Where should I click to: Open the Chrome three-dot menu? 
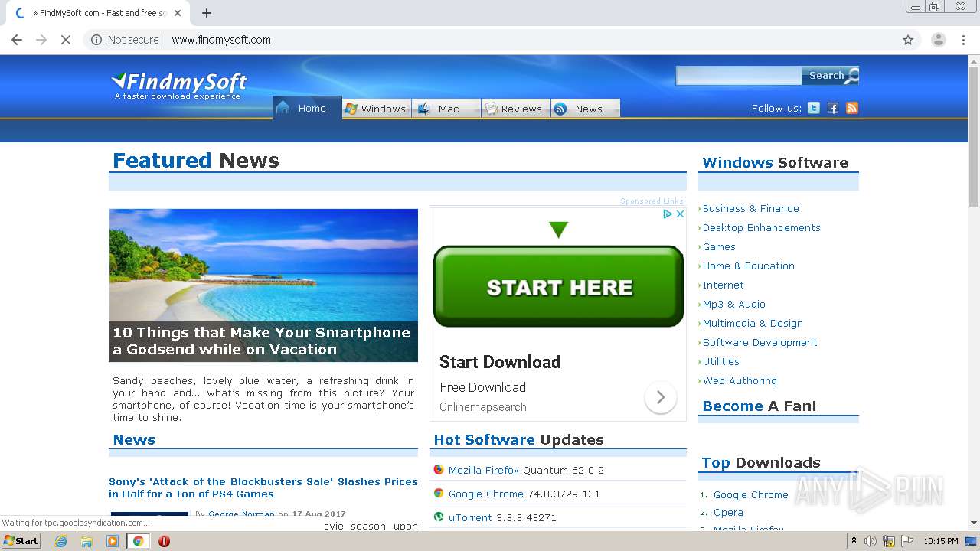point(963,40)
